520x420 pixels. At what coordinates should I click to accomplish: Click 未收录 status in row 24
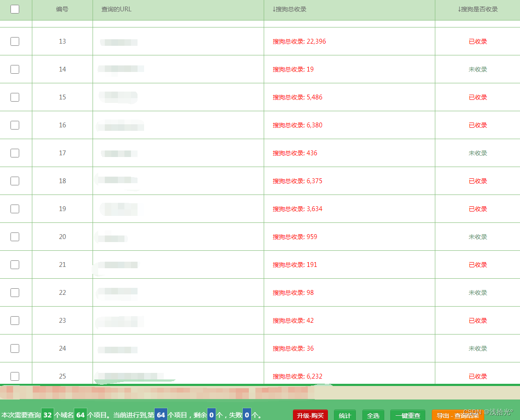point(478,348)
